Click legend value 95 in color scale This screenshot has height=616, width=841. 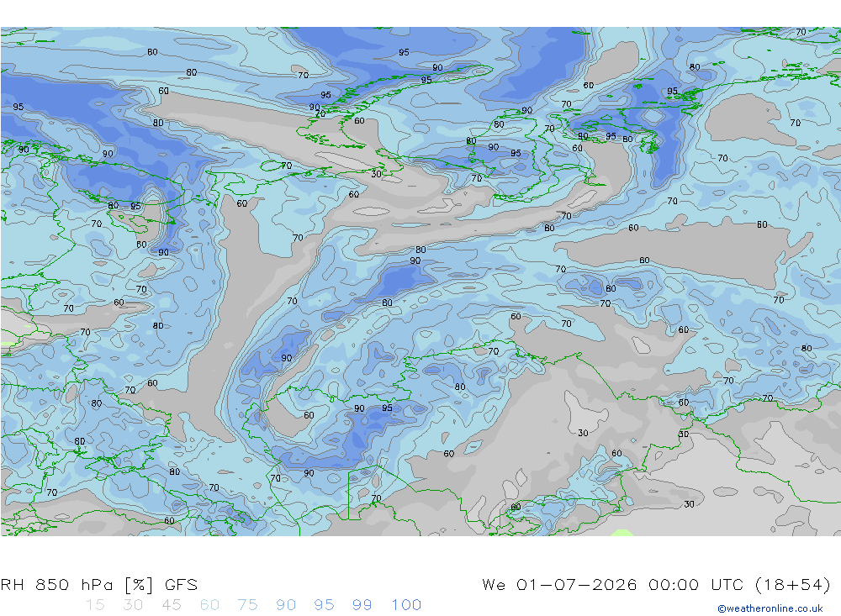[x=324, y=605]
